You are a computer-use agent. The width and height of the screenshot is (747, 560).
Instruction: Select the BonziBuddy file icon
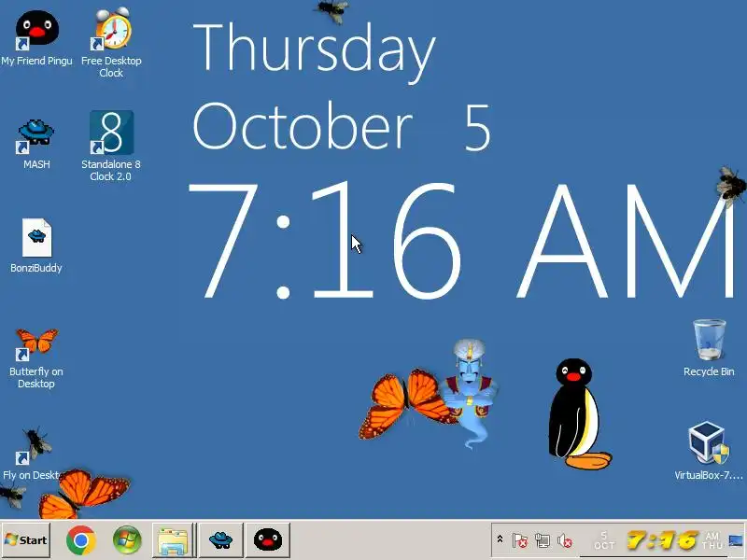36,245
